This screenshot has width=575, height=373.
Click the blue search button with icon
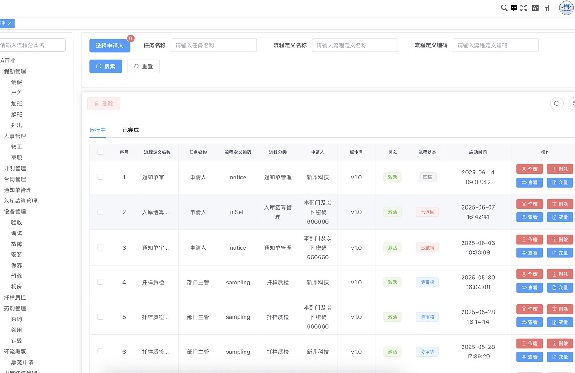pyautogui.click(x=106, y=66)
